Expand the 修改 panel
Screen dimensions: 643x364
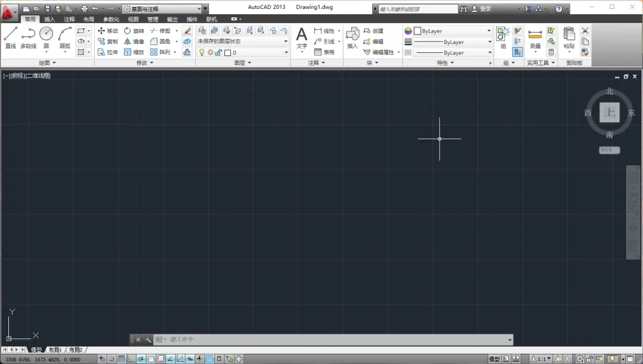pyautogui.click(x=145, y=62)
